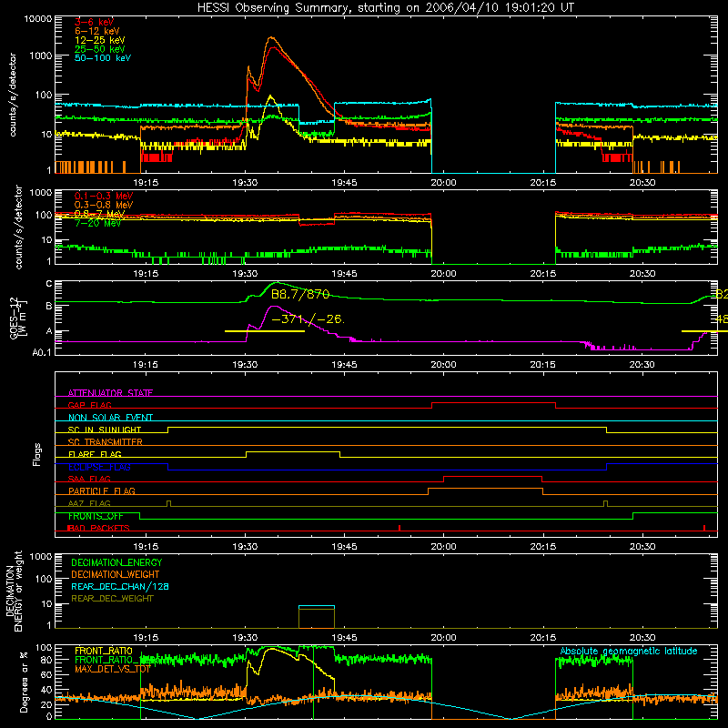Select the ATTENUATOR_STATE flag label
This screenshot has height=728, width=728.
pyautogui.click(x=110, y=393)
